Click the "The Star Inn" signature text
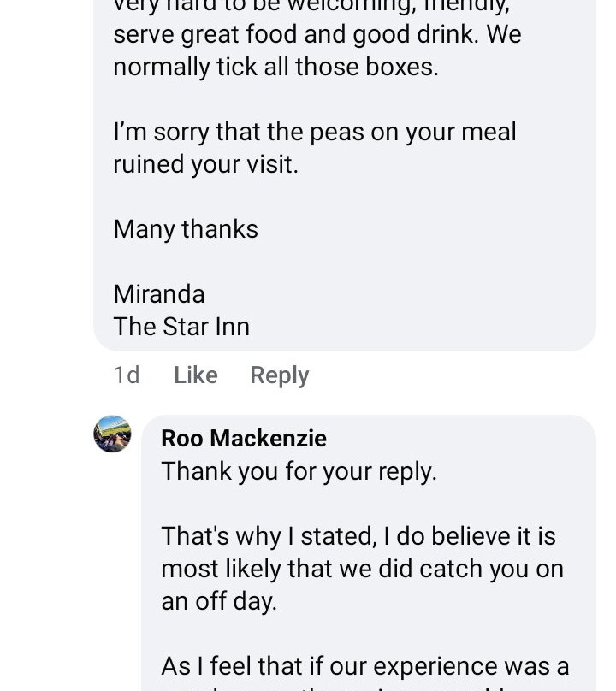 click(181, 327)
